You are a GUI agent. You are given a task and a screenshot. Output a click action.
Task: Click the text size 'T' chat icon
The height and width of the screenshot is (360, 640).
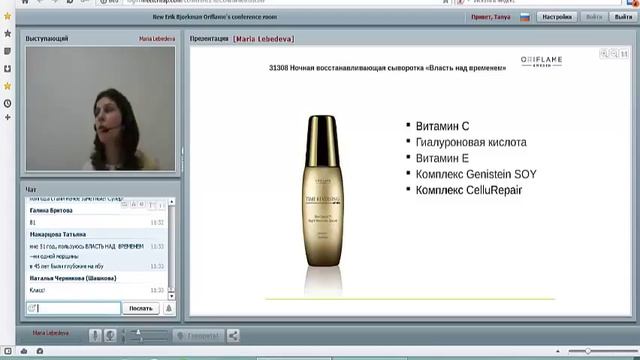(151, 204)
